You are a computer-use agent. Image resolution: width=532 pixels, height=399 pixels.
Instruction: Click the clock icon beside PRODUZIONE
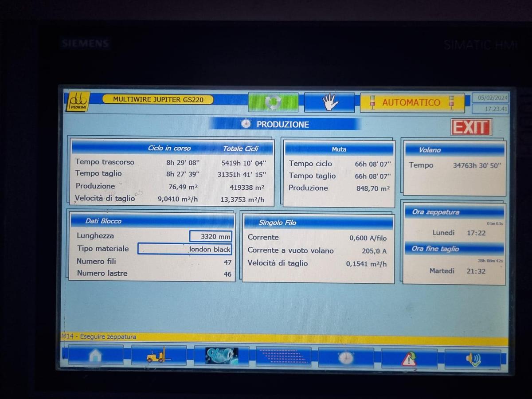coord(246,125)
